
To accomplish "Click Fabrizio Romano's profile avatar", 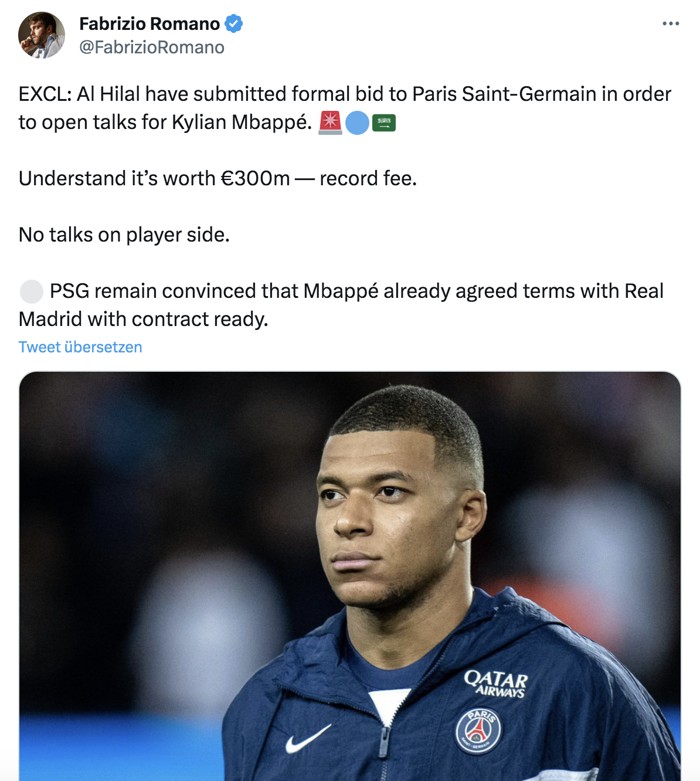I will (x=42, y=35).
